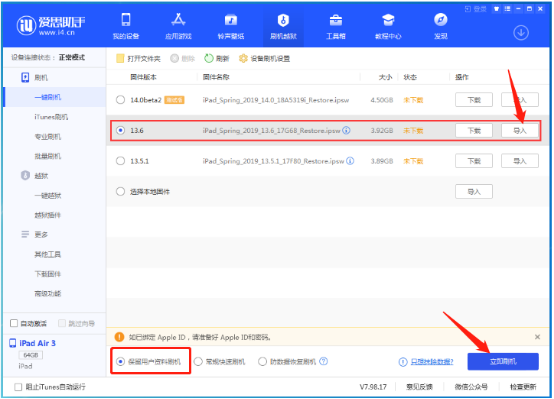Click the orange warning icon in Apple ID notice
554x399 pixels.
pyautogui.click(x=119, y=337)
